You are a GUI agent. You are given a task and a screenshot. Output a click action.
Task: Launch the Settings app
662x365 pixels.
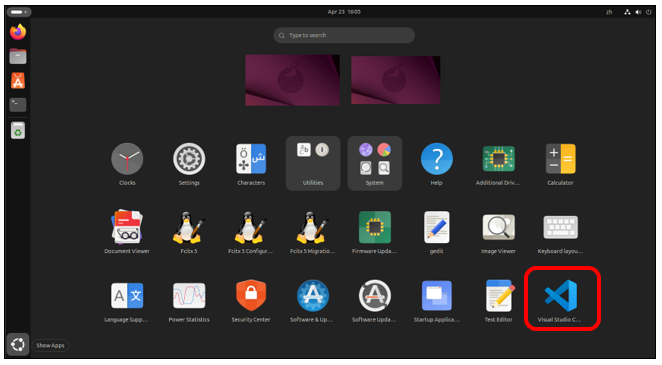[189, 164]
